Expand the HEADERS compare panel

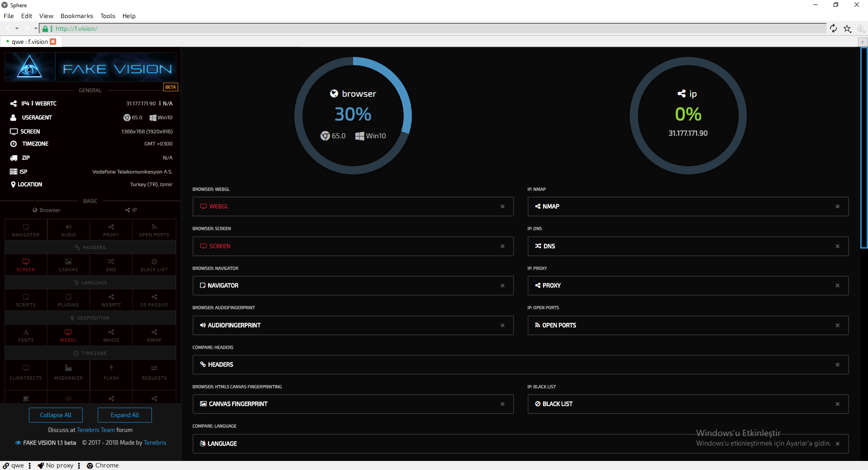[521, 365]
